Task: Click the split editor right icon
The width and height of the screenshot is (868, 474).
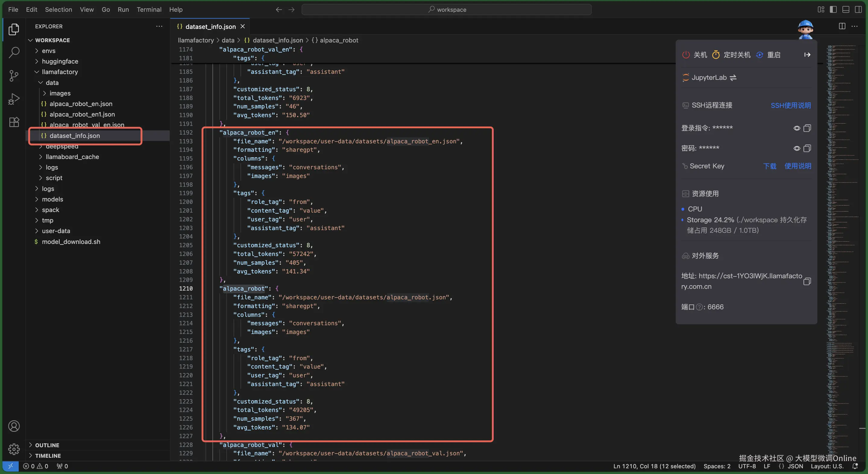Action: [x=842, y=26]
